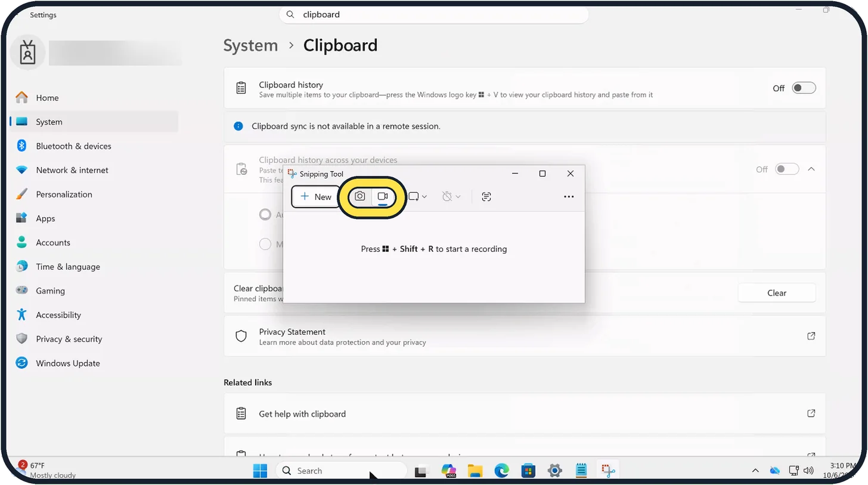Show hidden system tray icons

755,471
